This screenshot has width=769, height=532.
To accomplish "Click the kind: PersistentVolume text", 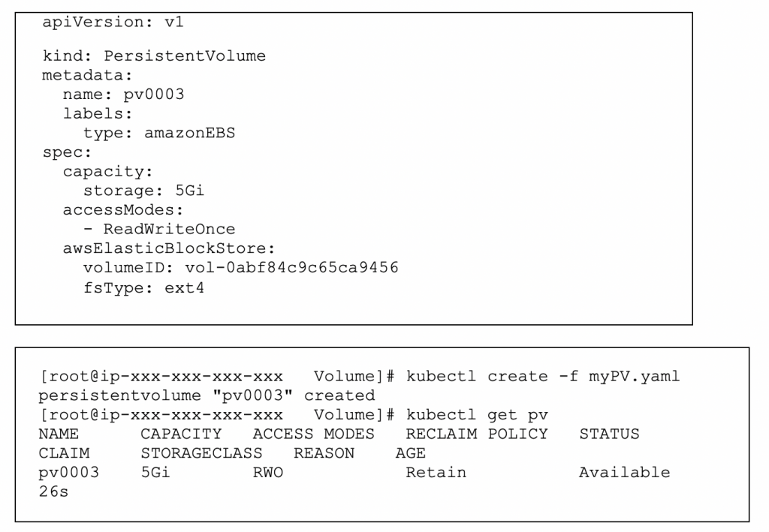I will pyautogui.click(x=154, y=56).
